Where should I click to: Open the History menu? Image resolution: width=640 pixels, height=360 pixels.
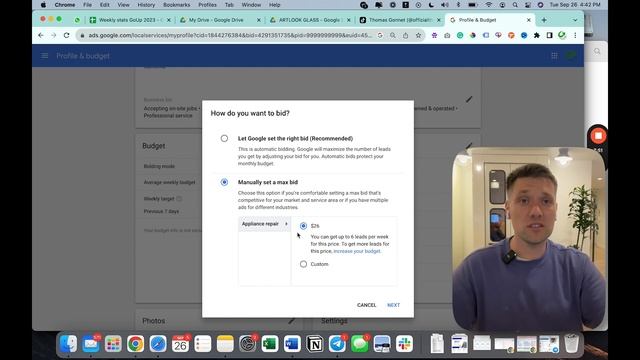pyautogui.click(x=146, y=5)
